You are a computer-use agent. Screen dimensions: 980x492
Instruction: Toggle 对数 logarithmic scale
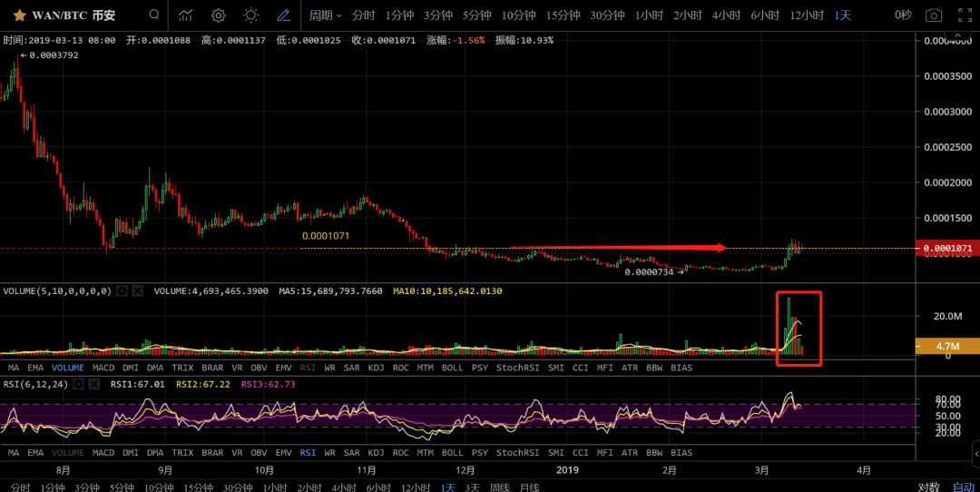[x=927, y=487]
